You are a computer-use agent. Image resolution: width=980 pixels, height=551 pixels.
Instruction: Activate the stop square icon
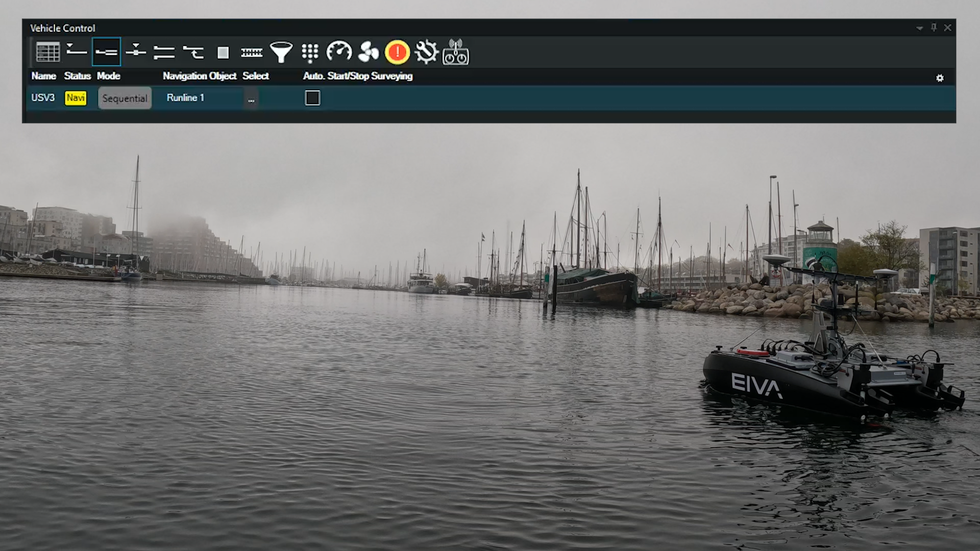pos(223,52)
